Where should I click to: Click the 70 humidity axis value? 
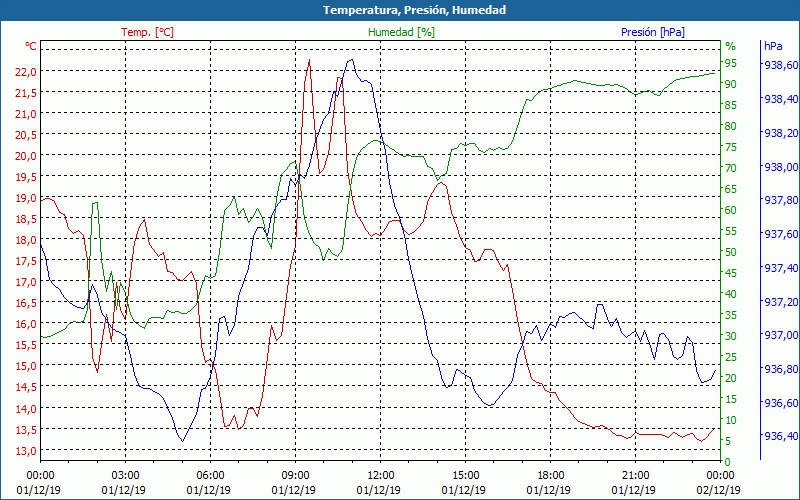click(x=731, y=168)
